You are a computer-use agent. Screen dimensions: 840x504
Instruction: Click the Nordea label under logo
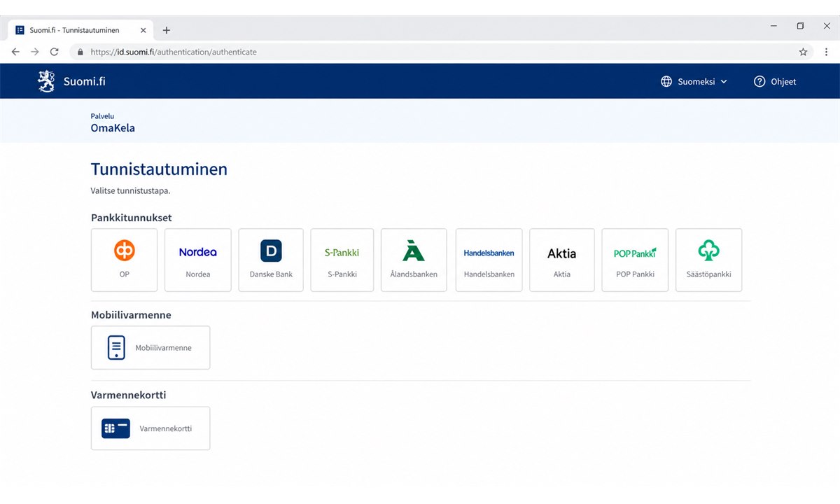198,274
